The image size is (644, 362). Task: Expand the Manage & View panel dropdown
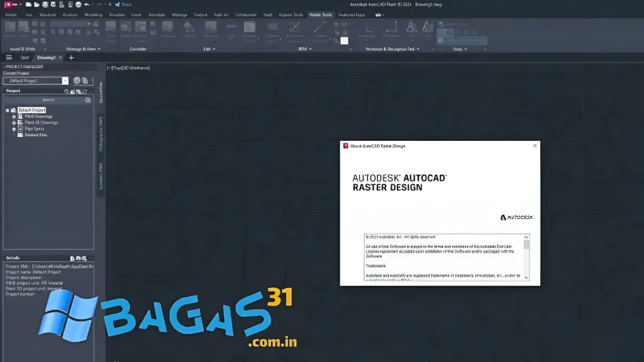(x=99, y=49)
